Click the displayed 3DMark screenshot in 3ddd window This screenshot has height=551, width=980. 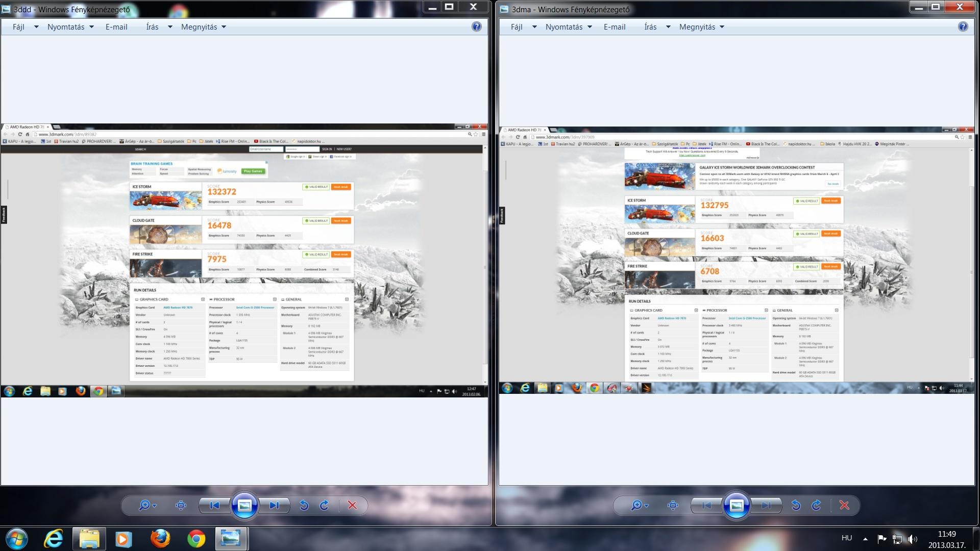(244, 260)
